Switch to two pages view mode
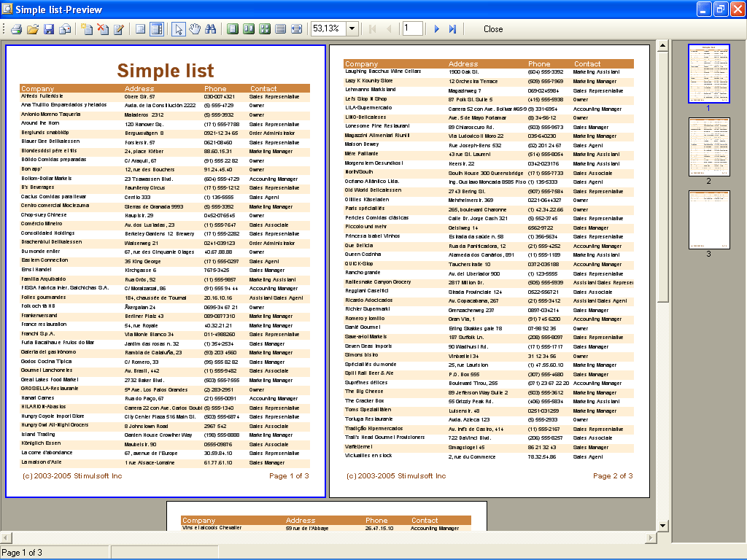747x560 pixels. click(x=249, y=29)
